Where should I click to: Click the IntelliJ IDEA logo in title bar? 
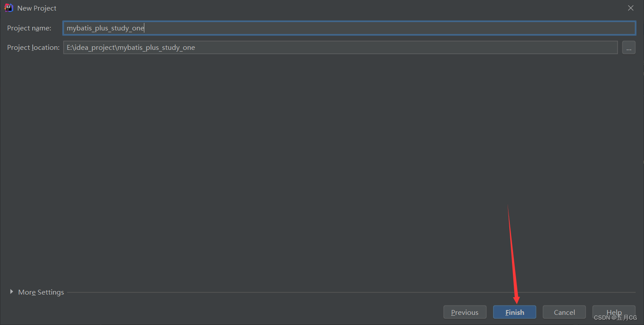point(9,8)
